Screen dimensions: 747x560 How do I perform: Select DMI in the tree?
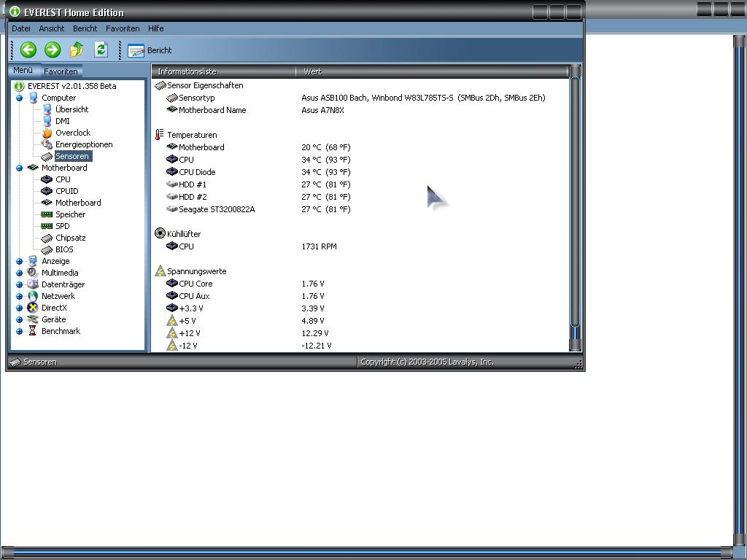pos(63,122)
